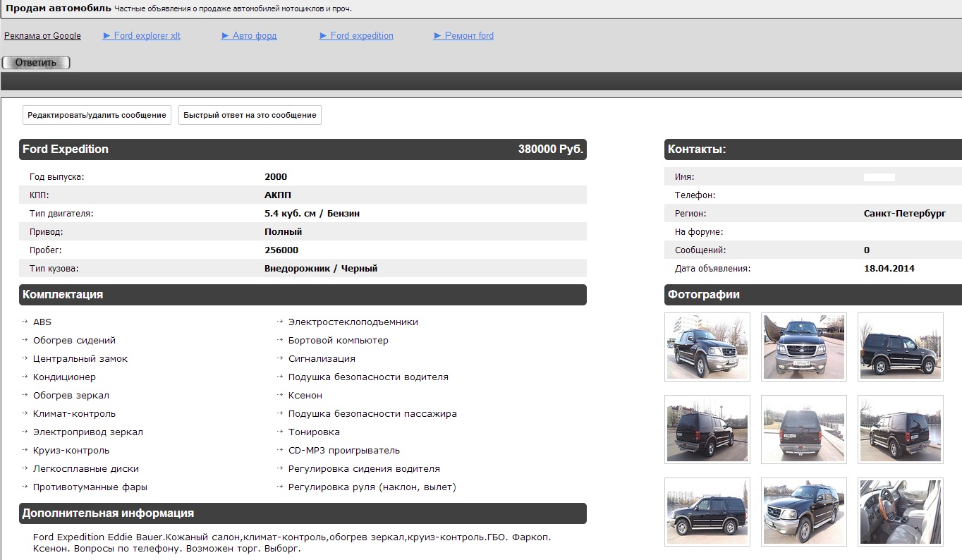Click the Сообщений count value 0
This screenshot has width=962, height=560.
tap(867, 250)
